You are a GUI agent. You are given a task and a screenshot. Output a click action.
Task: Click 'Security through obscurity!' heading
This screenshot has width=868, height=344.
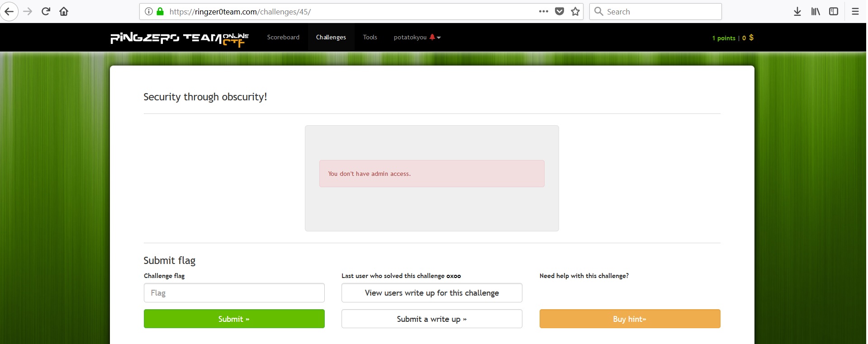tap(205, 97)
